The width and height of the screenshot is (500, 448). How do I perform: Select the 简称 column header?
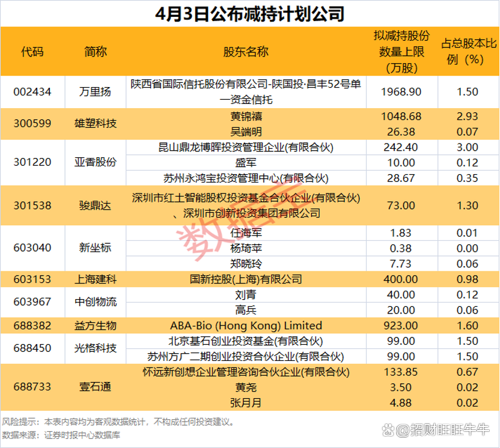pyautogui.click(x=96, y=52)
